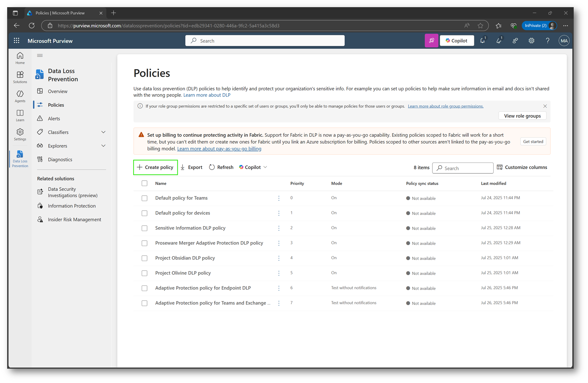Open Learn more about pay-as-you-go billing
This screenshot has width=588, height=383.
[x=219, y=149]
